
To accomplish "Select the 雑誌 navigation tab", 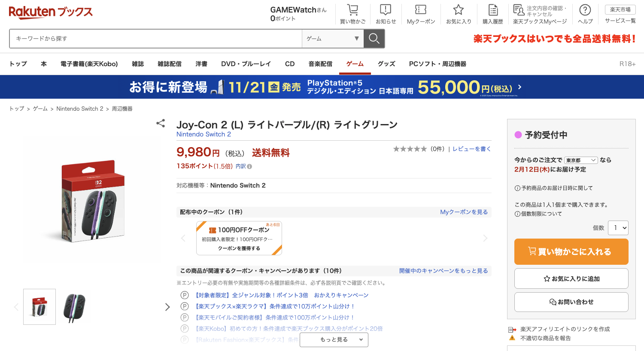I will pyautogui.click(x=138, y=64).
